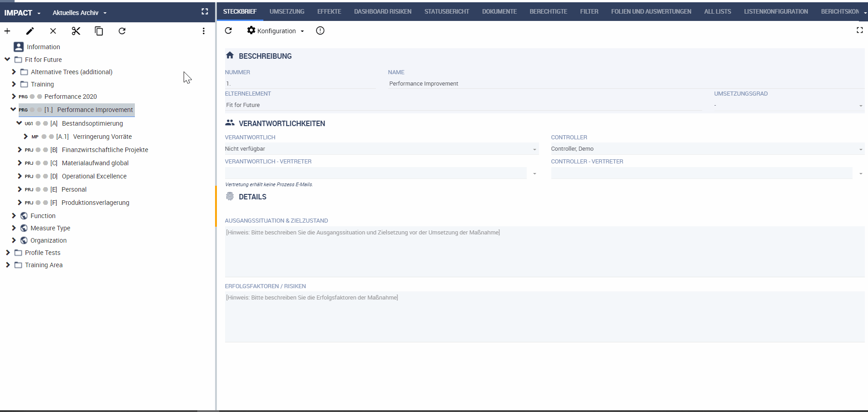Select the Personal project in the tree

[x=74, y=189]
